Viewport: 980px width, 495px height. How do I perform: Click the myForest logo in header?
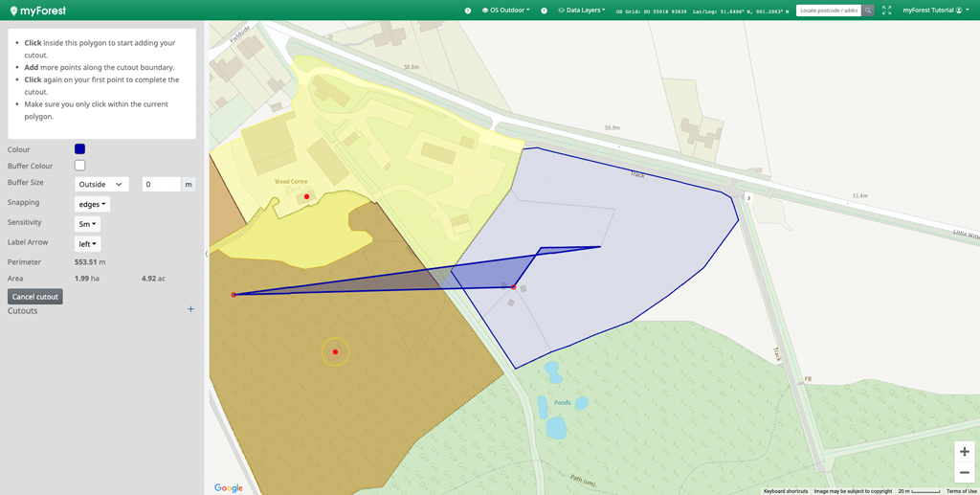(x=38, y=11)
